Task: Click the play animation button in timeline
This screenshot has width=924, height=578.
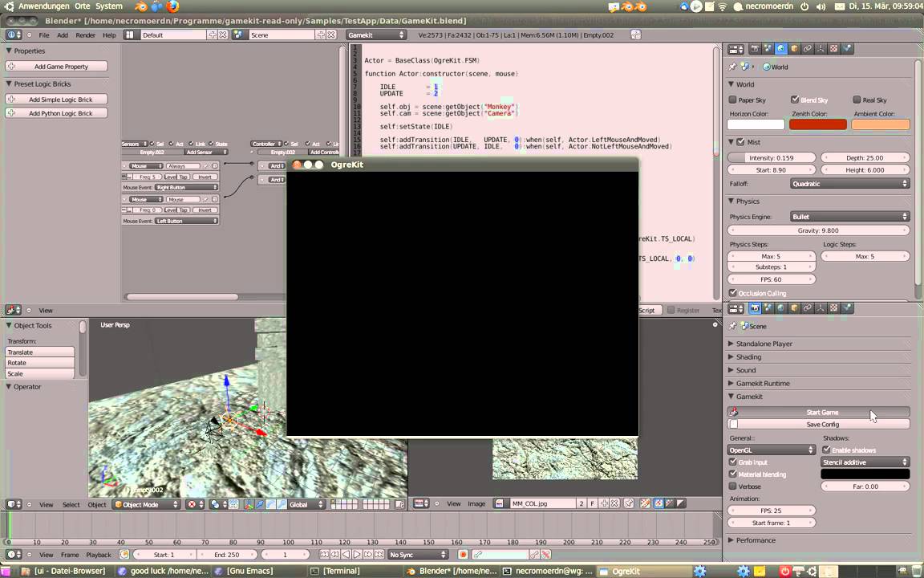Action: [x=357, y=555]
